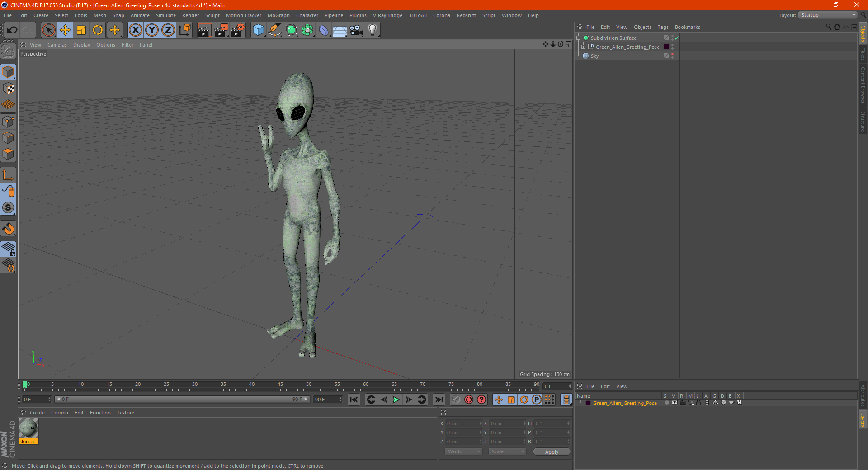Activate the Move tool
Viewport: 868px width, 470px height.
tap(65, 30)
